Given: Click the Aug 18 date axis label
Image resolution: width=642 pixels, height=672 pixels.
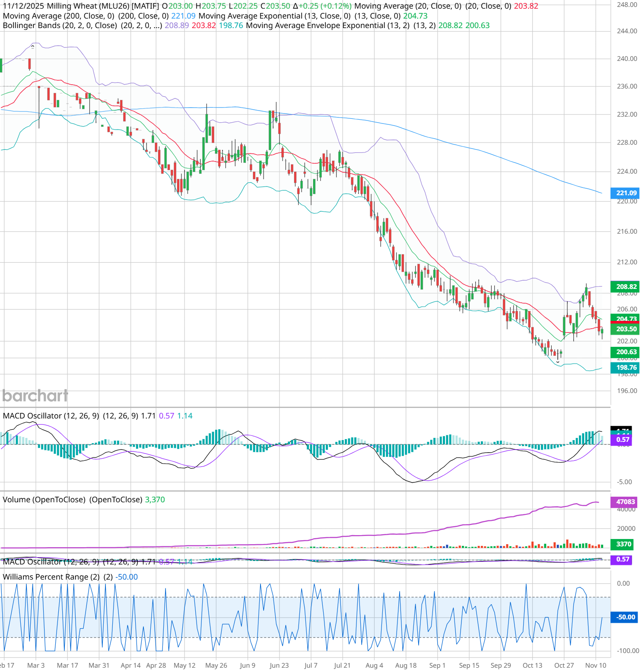Looking at the screenshot, I should click(406, 665).
